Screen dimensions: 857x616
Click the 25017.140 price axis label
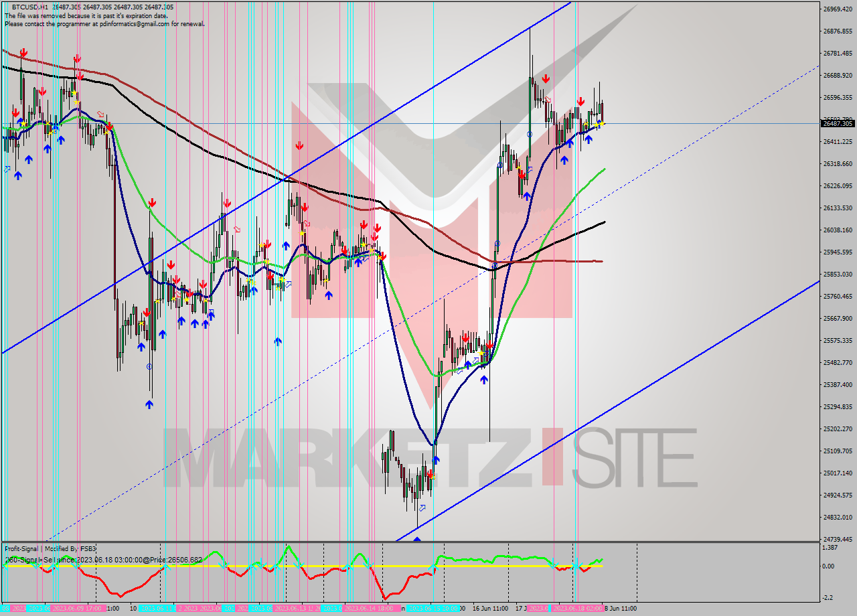point(838,473)
